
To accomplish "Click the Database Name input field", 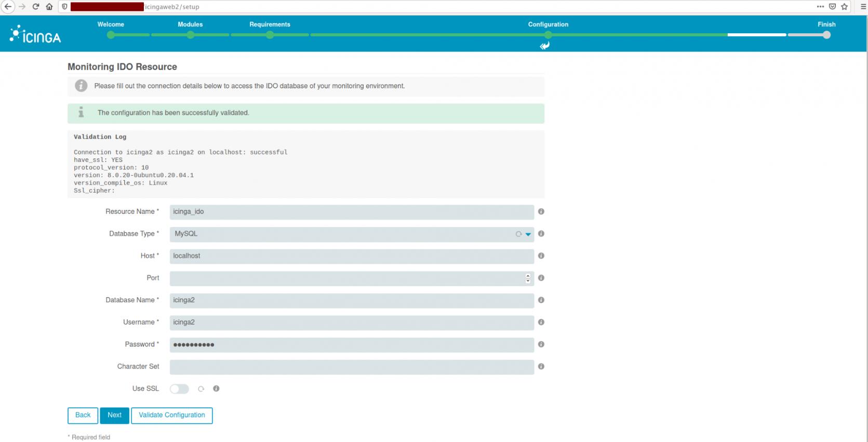I will click(x=352, y=300).
